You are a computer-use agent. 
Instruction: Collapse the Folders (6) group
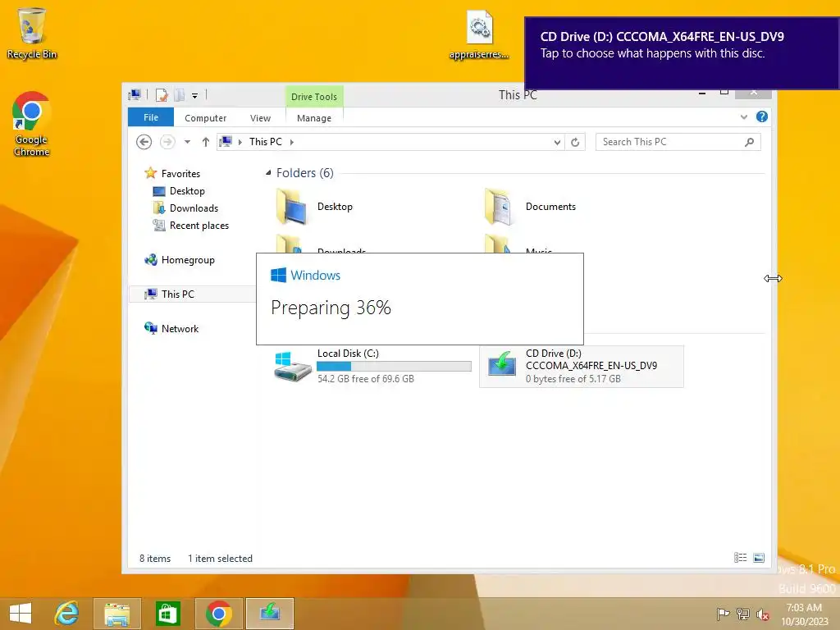268,172
